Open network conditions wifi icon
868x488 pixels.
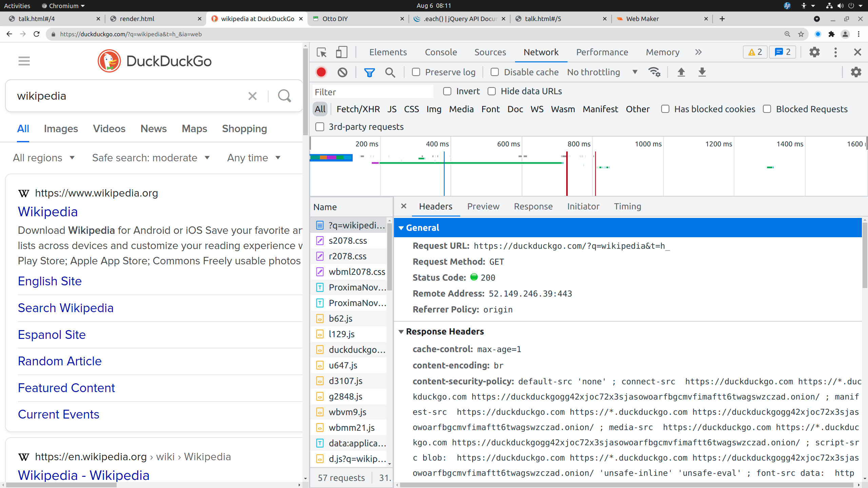pyautogui.click(x=654, y=72)
